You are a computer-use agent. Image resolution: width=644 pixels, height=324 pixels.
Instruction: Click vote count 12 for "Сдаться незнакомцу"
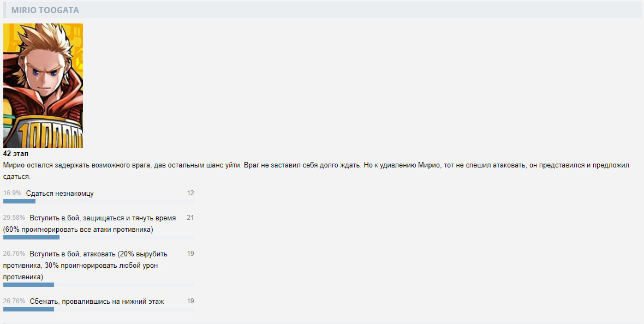coord(190,193)
